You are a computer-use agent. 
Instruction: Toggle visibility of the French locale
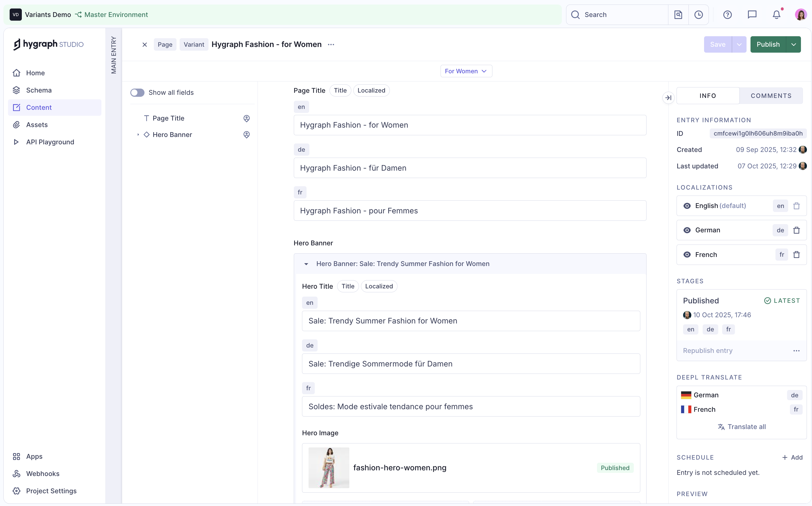(x=687, y=254)
